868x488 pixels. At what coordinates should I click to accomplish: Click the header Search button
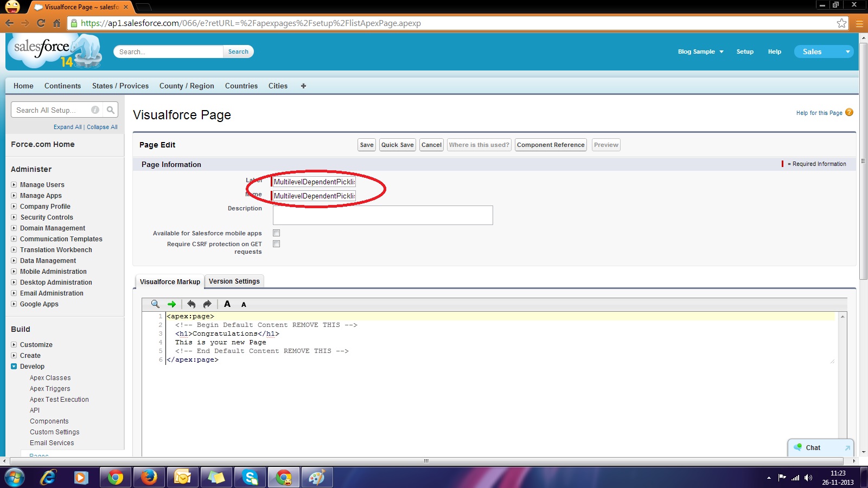238,52
